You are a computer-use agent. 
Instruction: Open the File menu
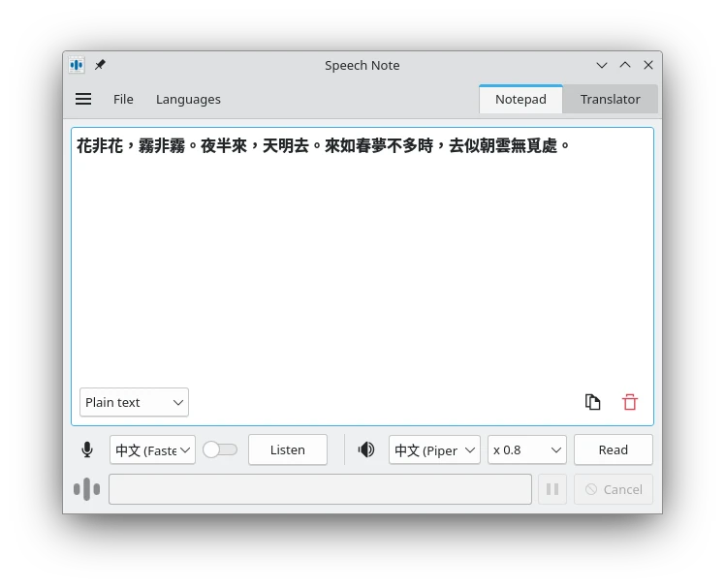coord(123,99)
